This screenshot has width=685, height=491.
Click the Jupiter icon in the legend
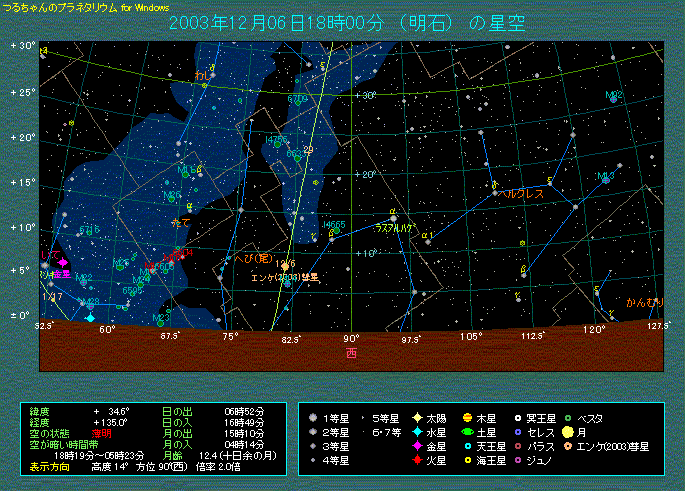(x=466, y=417)
